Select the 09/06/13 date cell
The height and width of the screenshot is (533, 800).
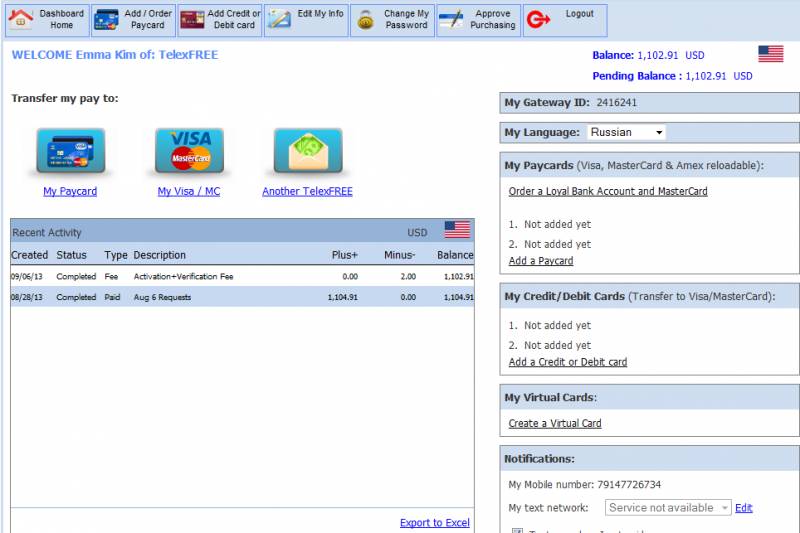[x=27, y=276]
